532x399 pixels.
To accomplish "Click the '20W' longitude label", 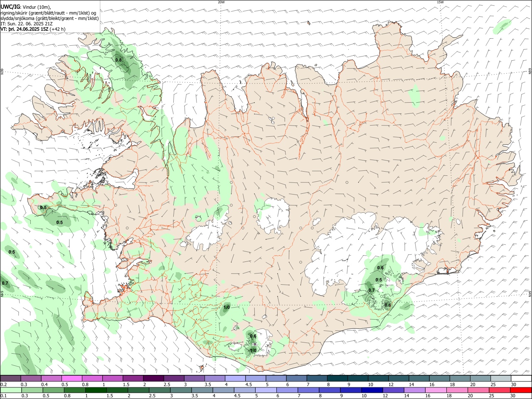I will (x=221, y=2).
